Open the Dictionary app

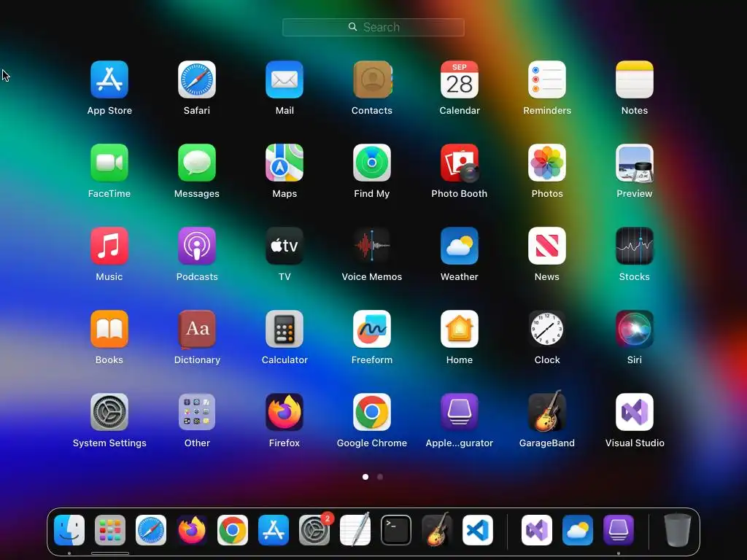tap(197, 329)
